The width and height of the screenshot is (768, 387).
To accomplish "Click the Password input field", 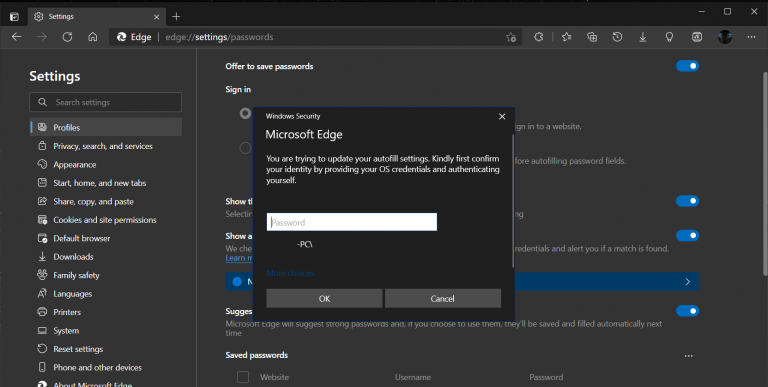I will 352,222.
